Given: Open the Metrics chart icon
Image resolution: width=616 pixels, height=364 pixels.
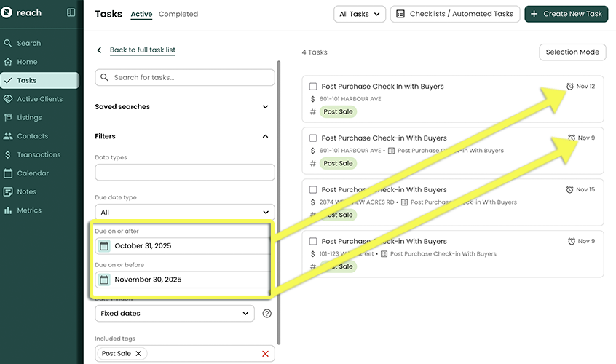Looking at the screenshot, I should click(x=8, y=210).
